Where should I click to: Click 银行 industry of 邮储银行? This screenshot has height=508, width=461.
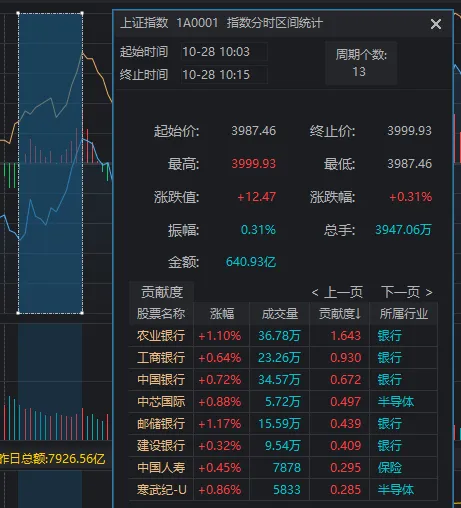coord(389,424)
